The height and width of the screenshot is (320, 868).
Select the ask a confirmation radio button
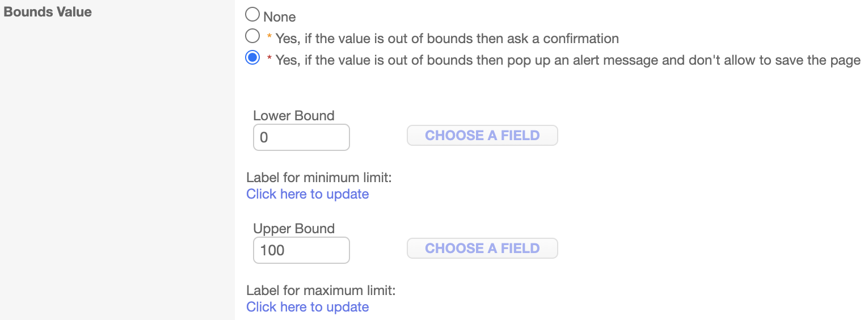(x=252, y=37)
